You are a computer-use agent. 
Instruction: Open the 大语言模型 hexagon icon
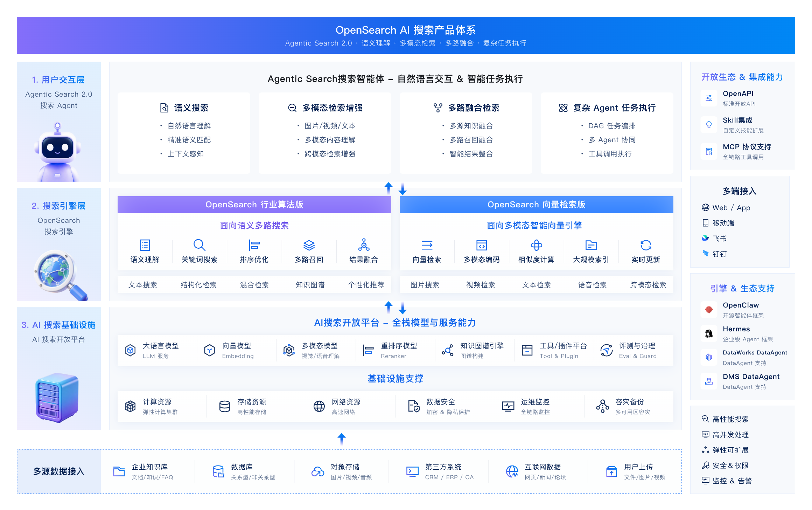(130, 350)
